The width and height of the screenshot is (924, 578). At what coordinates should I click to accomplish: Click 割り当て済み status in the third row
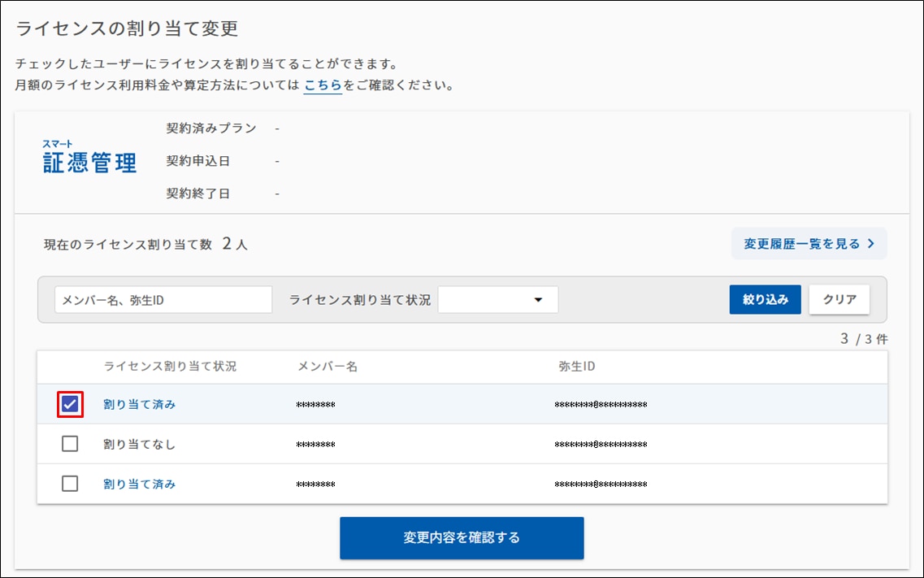click(139, 484)
